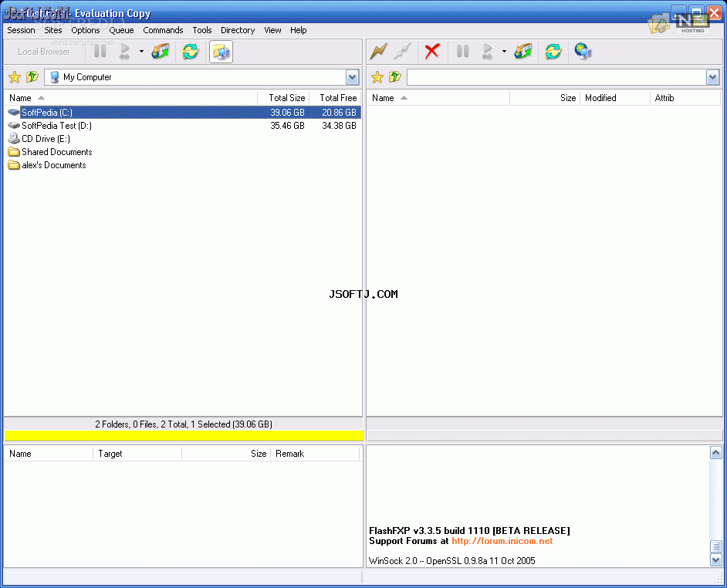
Task: Open favorites star in the local pane
Action: (x=15, y=77)
